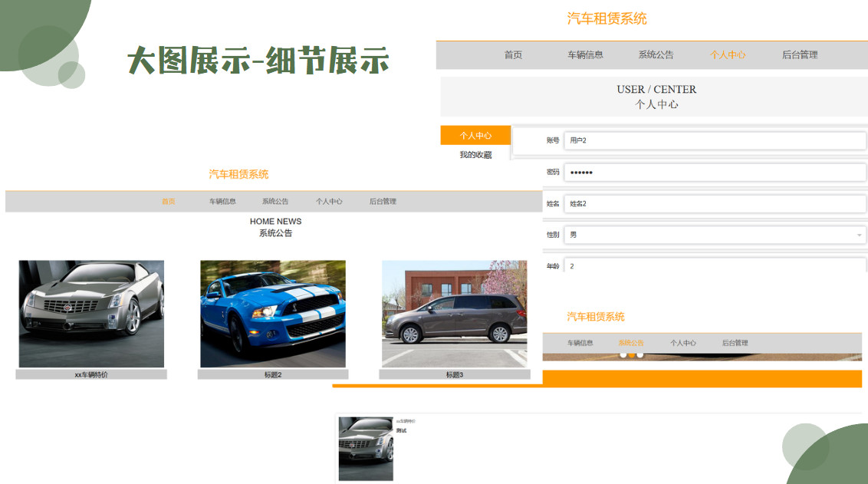Open 系统公告 in the personal center page navigation
The width and height of the screenshot is (868, 484).
656,54
